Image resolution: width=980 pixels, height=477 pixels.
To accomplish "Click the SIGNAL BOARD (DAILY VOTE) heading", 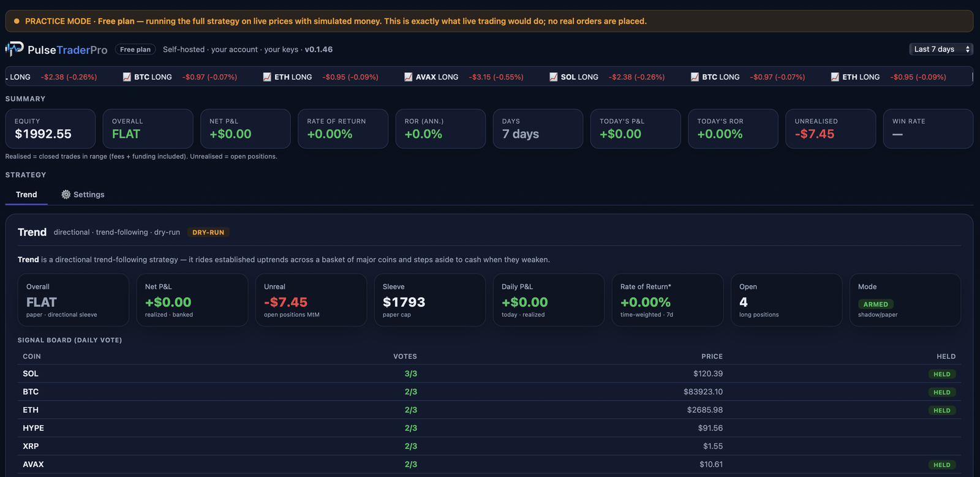I will pyautogui.click(x=70, y=340).
